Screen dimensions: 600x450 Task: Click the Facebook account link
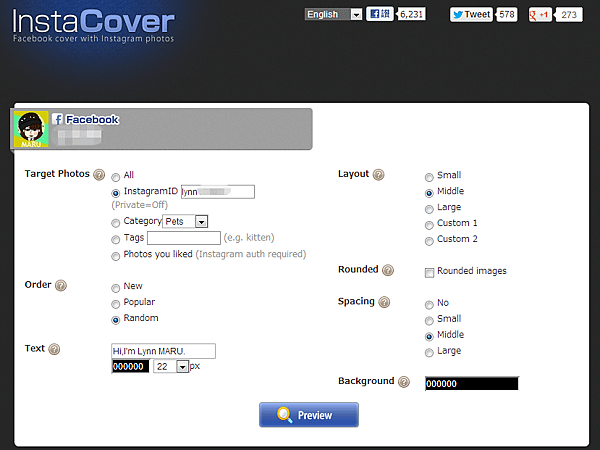pyautogui.click(x=92, y=119)
